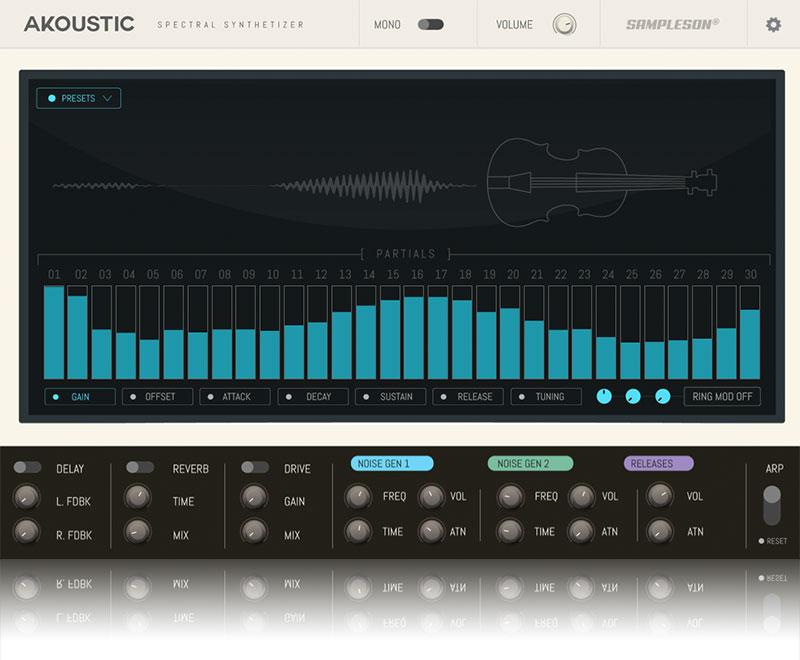Click the Delay L. FDBK knob
The width and height of the screenshot is (800, 660).
tap(26, 497)
